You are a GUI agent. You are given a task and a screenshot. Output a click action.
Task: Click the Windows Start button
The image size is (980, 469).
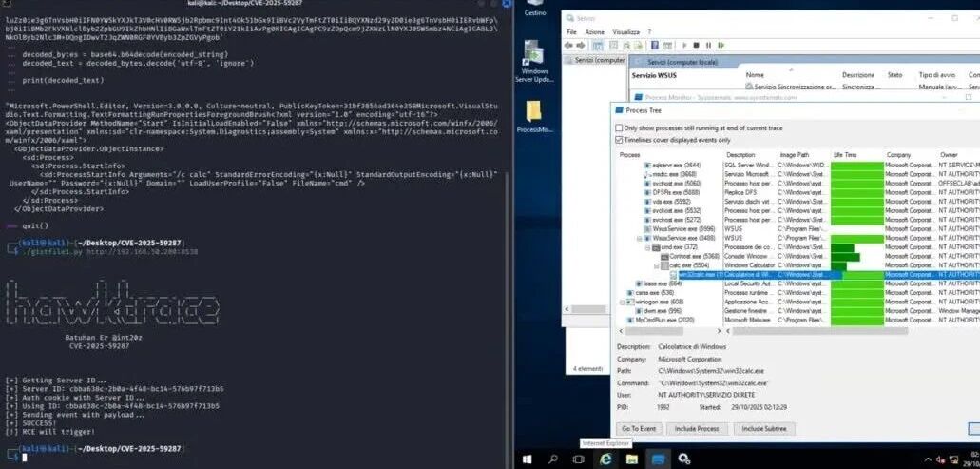(527, 459)
